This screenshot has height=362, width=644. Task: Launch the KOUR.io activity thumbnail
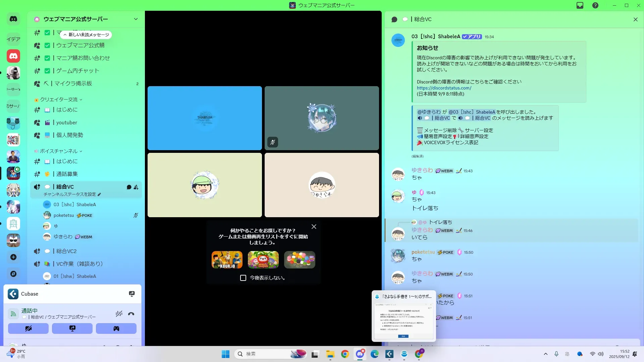227,260
